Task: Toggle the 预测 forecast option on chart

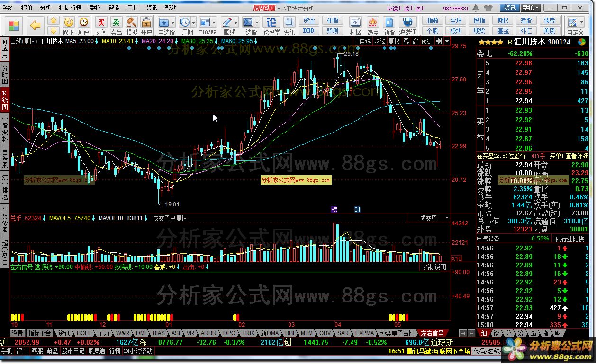Action: [x=427, y=41]
